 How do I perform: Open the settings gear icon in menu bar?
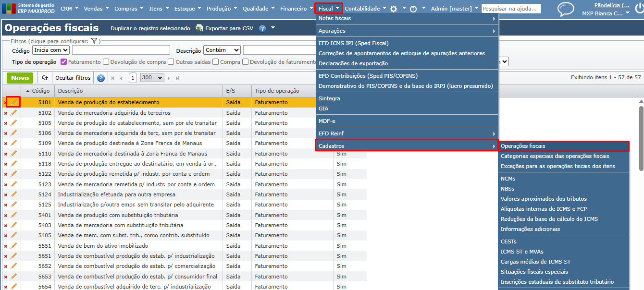tap(394, 9)
